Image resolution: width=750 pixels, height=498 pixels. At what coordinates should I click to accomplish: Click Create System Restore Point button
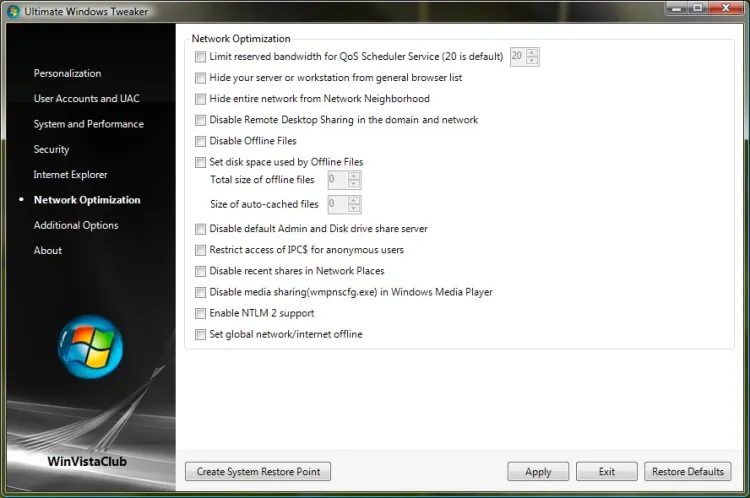tap(258, 472)
